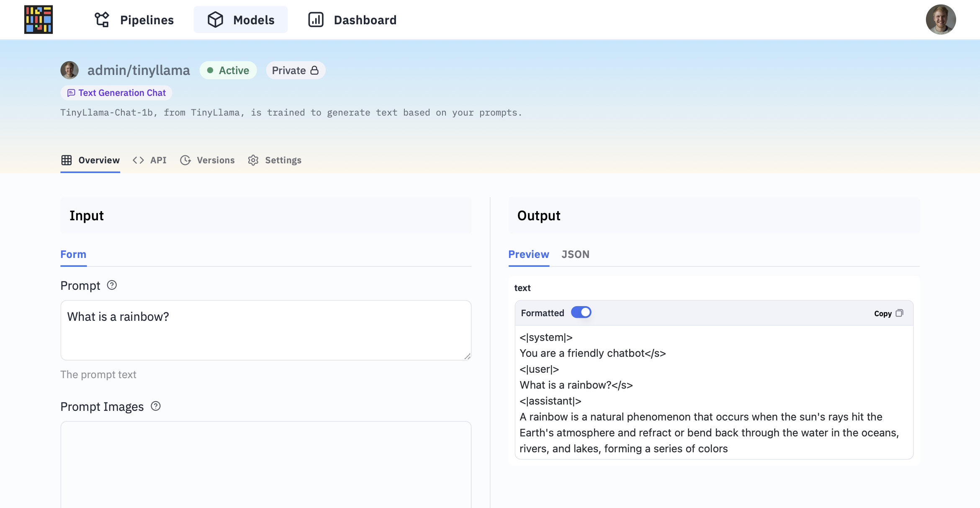Click the Prompt Images upload area
This screenshot has height=508, width=980.
(x=266, y=465)
